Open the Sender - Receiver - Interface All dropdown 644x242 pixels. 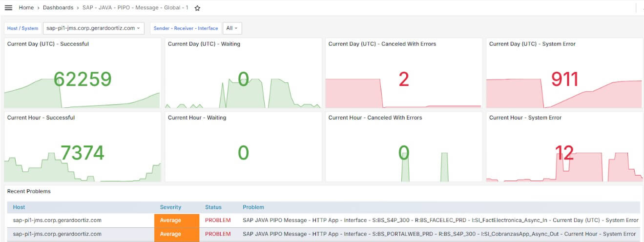pyautogui.click(x=232, y=28)
